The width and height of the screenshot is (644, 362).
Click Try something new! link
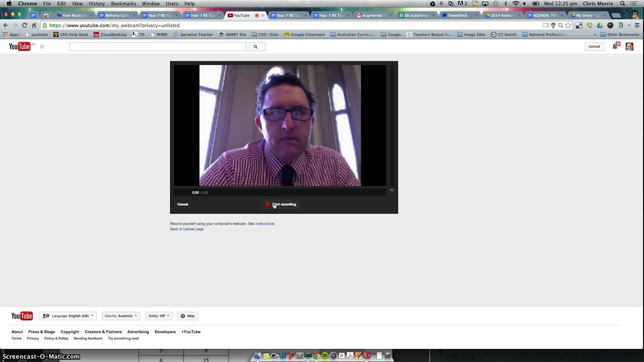123,338
